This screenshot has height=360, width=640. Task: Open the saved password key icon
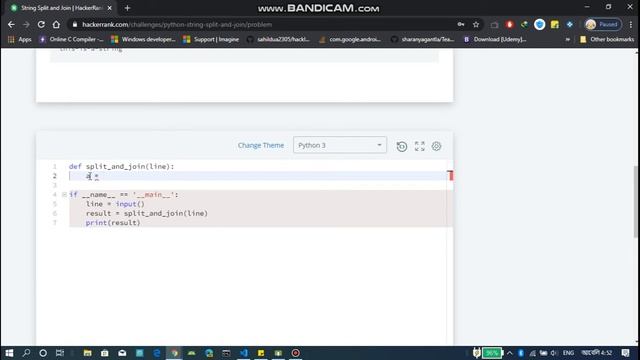[x=461, y=24]
